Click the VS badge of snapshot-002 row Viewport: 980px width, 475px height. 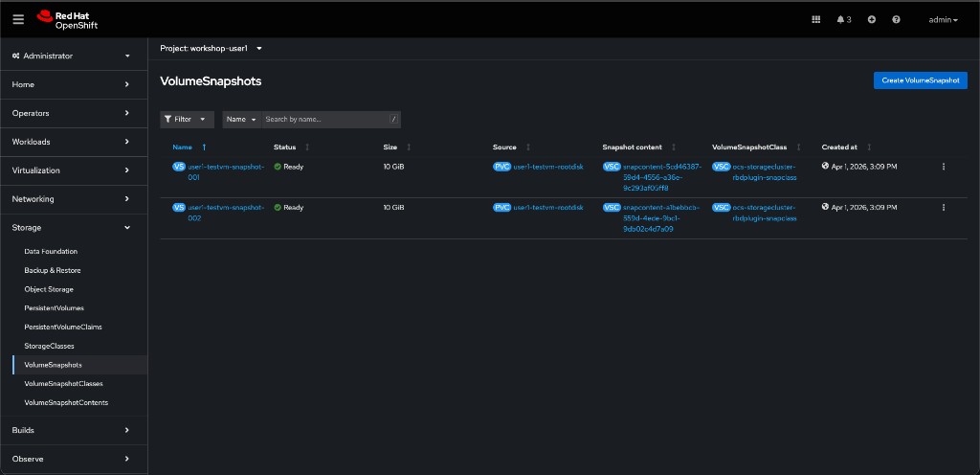point(179,208)
